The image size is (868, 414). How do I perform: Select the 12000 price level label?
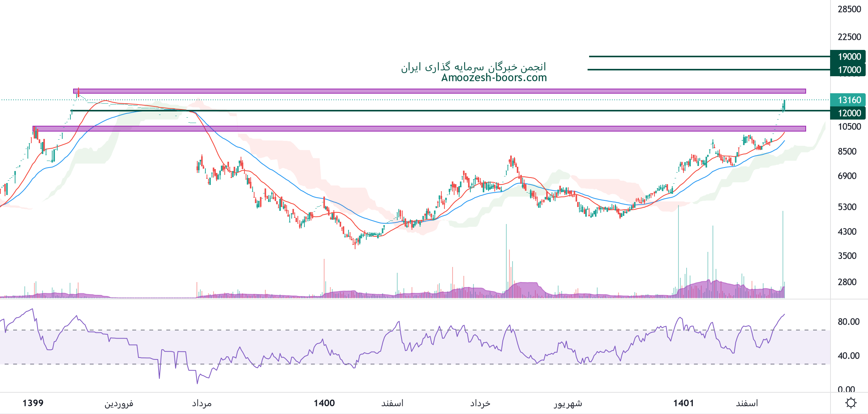click(849, 113)
